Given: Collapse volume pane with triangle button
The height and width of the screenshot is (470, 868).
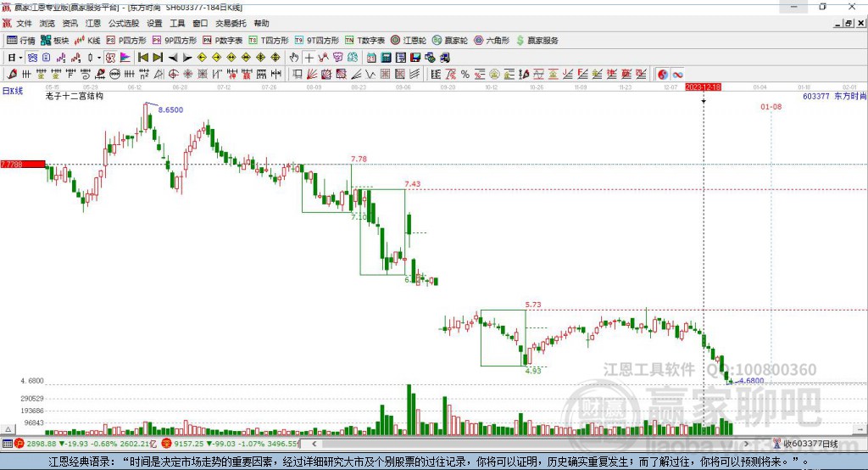Looking at the screenshot, I should 8,429.
